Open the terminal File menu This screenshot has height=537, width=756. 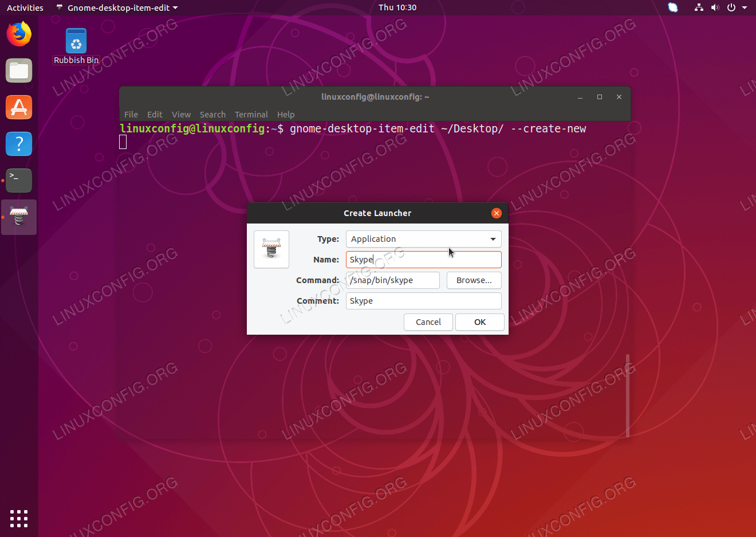[x=131, y=115]
